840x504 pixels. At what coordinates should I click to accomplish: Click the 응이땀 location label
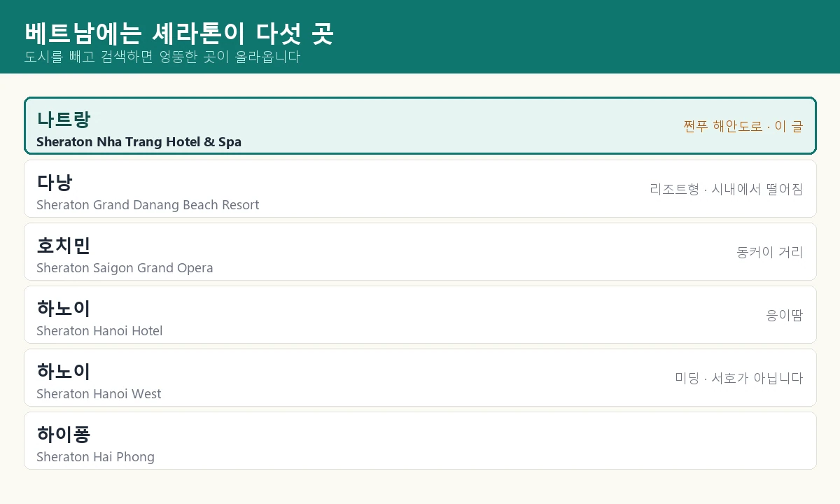pyautogui.click(x=785, y=315)
